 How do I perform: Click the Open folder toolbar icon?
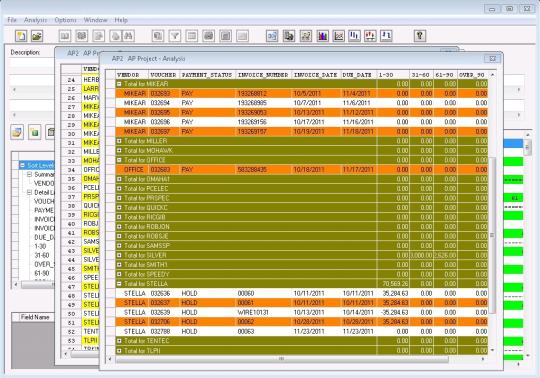[37, 36]
